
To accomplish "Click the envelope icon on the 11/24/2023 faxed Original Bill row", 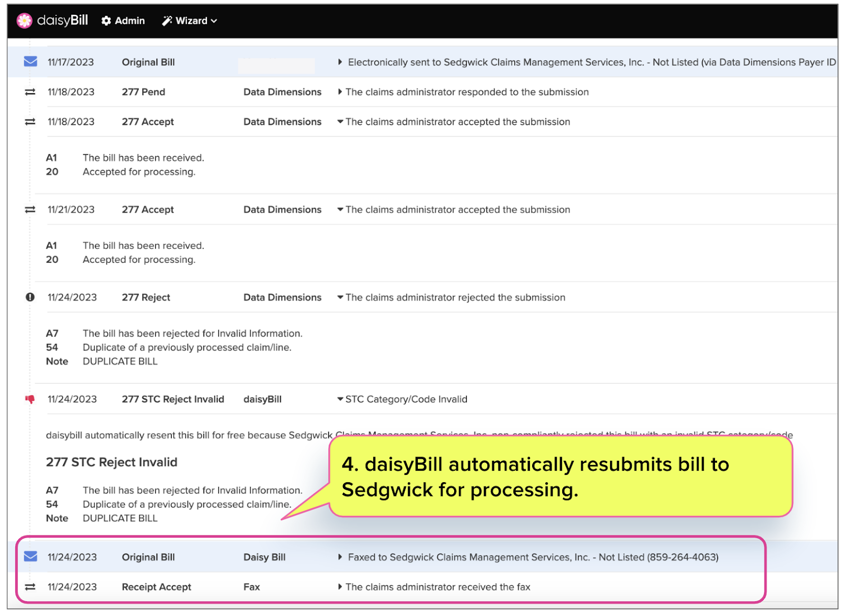I will (x=31, y=556).
